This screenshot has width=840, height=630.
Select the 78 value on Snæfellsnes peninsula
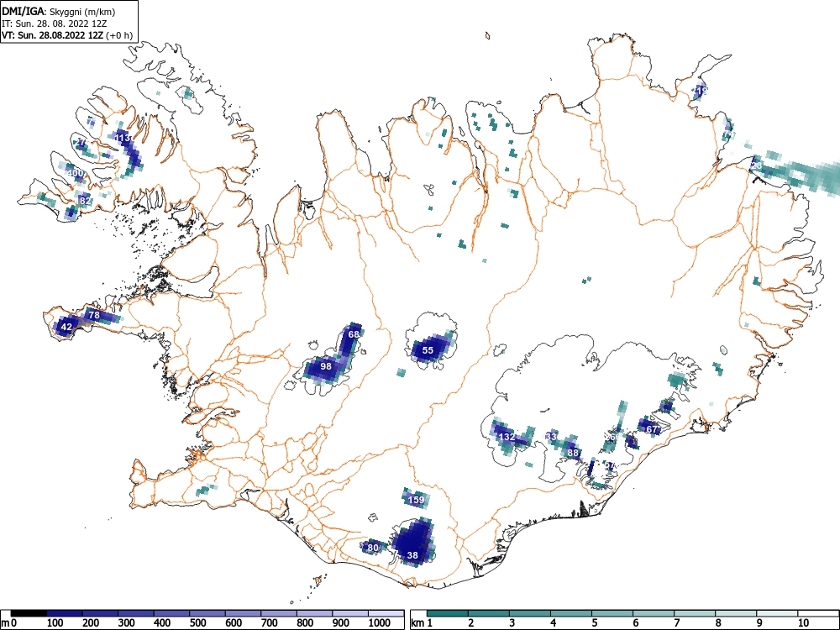point(94,315)
